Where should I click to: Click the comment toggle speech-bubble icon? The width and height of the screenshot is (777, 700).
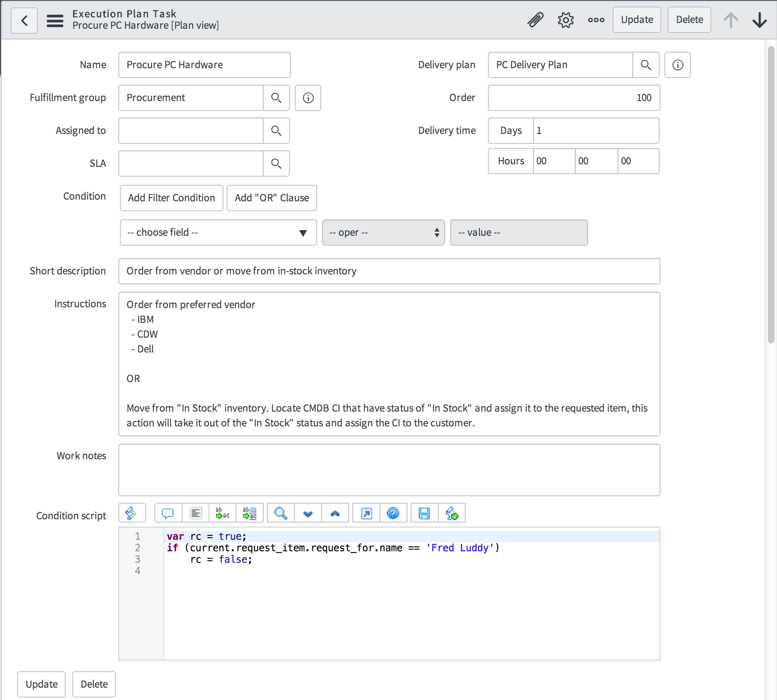tap(168, 513)
